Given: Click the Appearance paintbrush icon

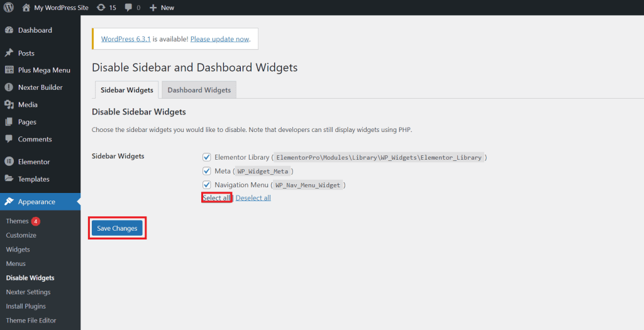Looking at the screenshot, I should coord(9,202).
